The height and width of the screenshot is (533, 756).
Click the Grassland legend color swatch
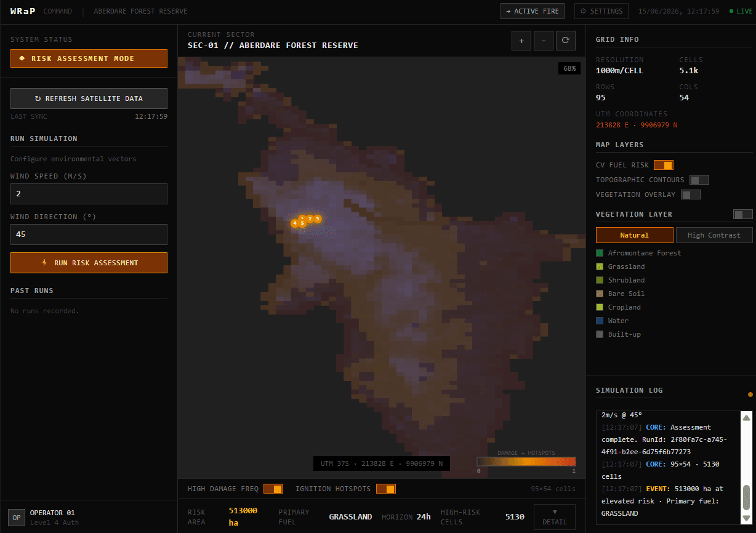[600, 266]
